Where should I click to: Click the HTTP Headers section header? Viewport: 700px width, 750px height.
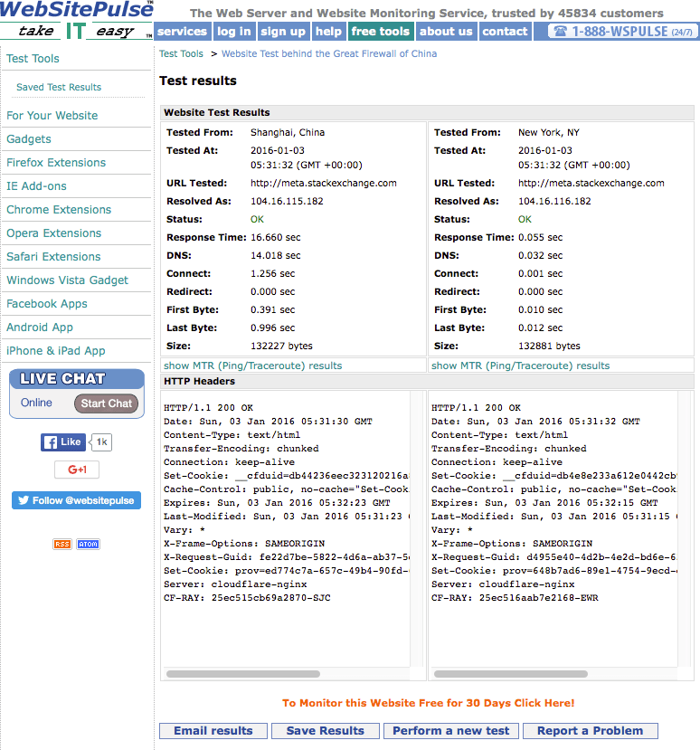pos(427,381)
